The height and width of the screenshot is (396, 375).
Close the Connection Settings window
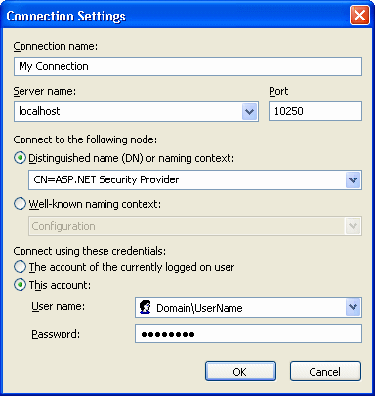[x=360, y=15]
